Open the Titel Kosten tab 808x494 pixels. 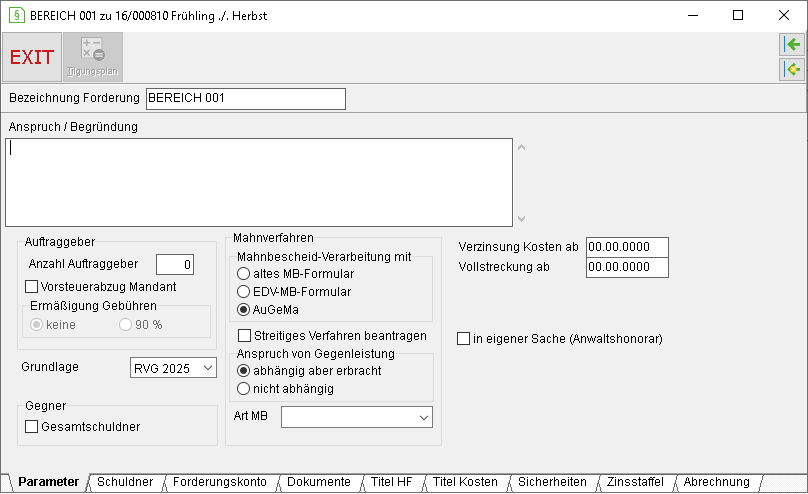tap(465, 482)
